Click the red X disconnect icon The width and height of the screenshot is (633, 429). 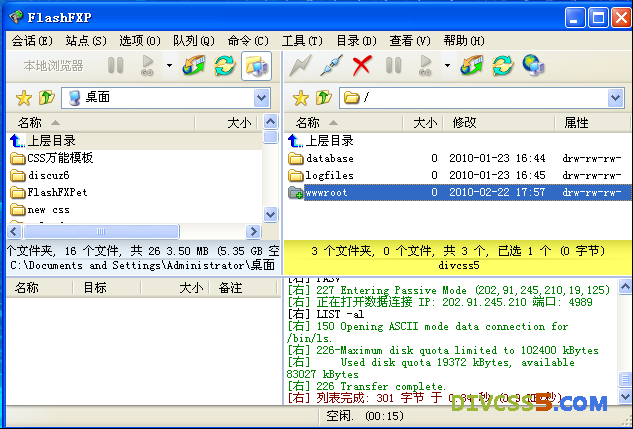click(362, 65)
